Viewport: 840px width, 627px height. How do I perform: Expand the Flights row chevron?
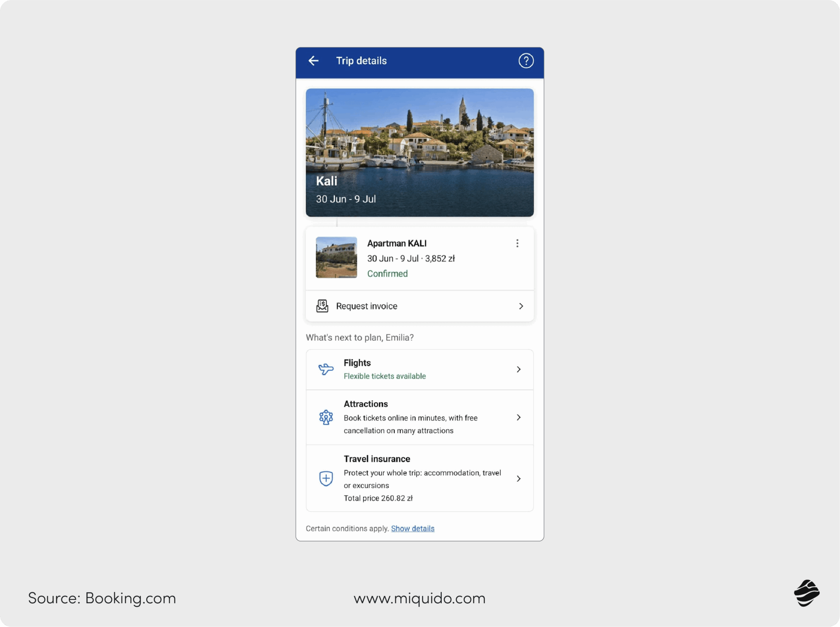click(x=518, y=369)
